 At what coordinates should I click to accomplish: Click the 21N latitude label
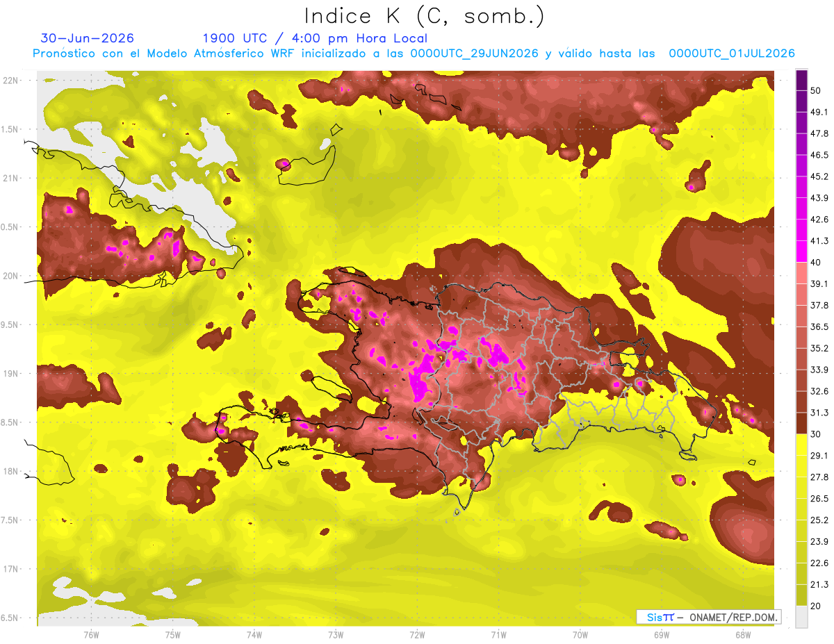click(x=11, y=178)
